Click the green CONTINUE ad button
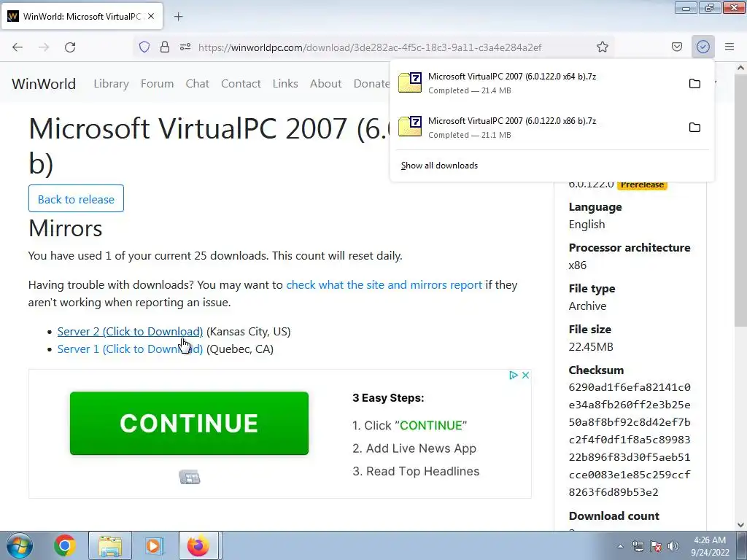The image size is (747, 560). pyautogui.click(x=189, y=424)
